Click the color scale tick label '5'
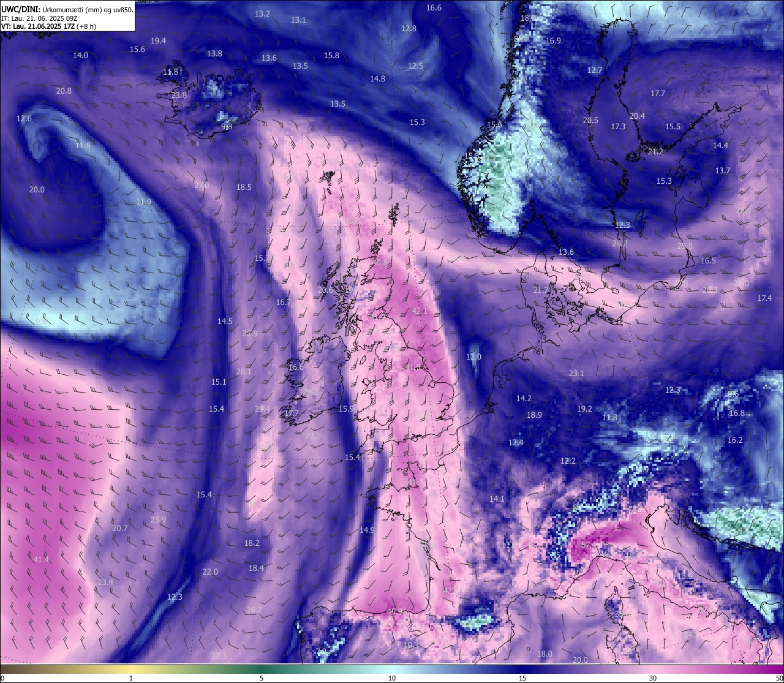This screenshot has width=784, height=683. point(262,678)
